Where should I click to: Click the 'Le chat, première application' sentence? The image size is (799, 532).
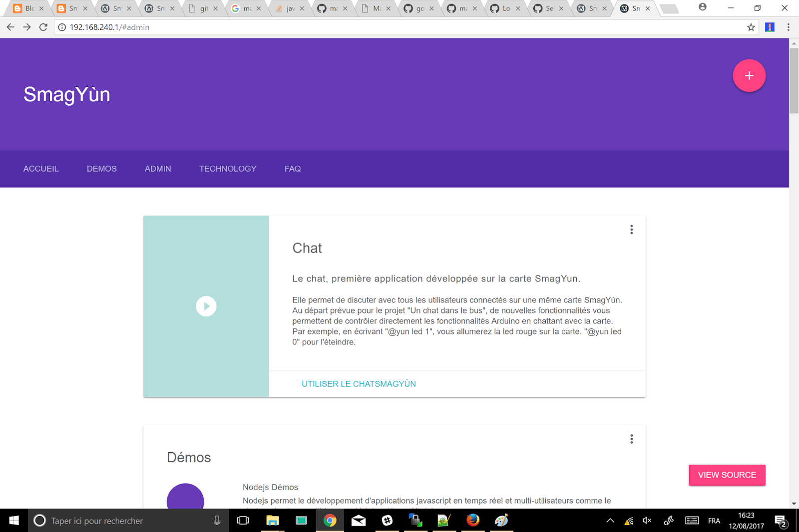pos(436,278)
